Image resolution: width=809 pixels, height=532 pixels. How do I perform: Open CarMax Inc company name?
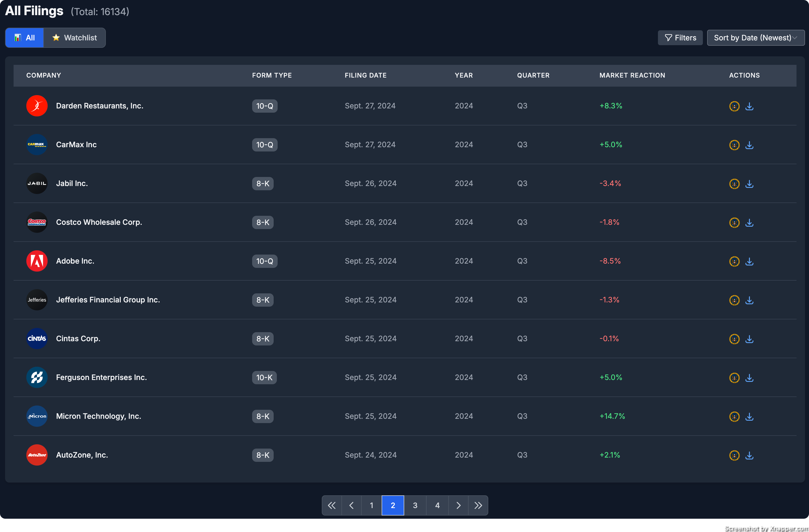pos(77,144)
